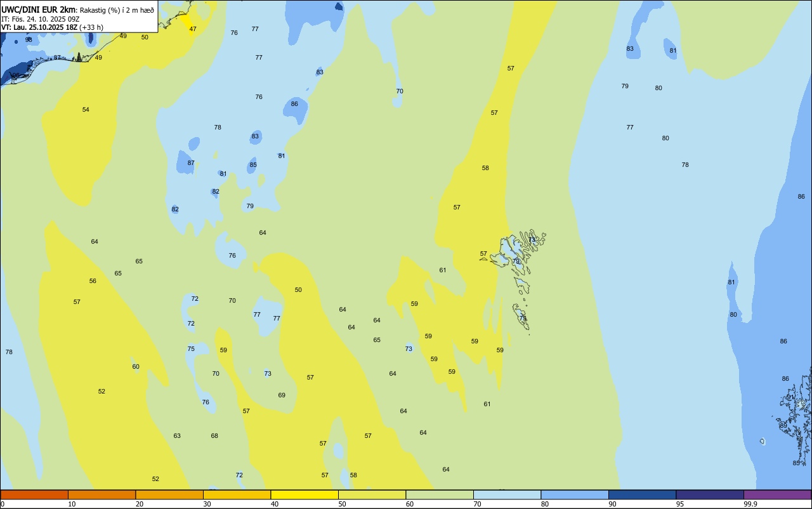The height and width of the screenshot is (509, 812).
Task: Click the legend tick label "10"
Action: (72, 504)
